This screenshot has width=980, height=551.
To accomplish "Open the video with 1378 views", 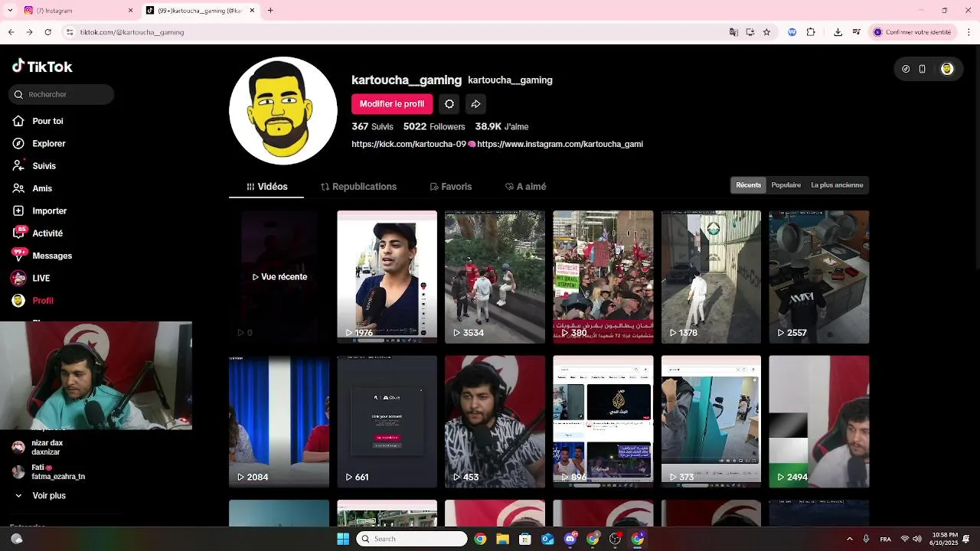I will tap(711, 277).
